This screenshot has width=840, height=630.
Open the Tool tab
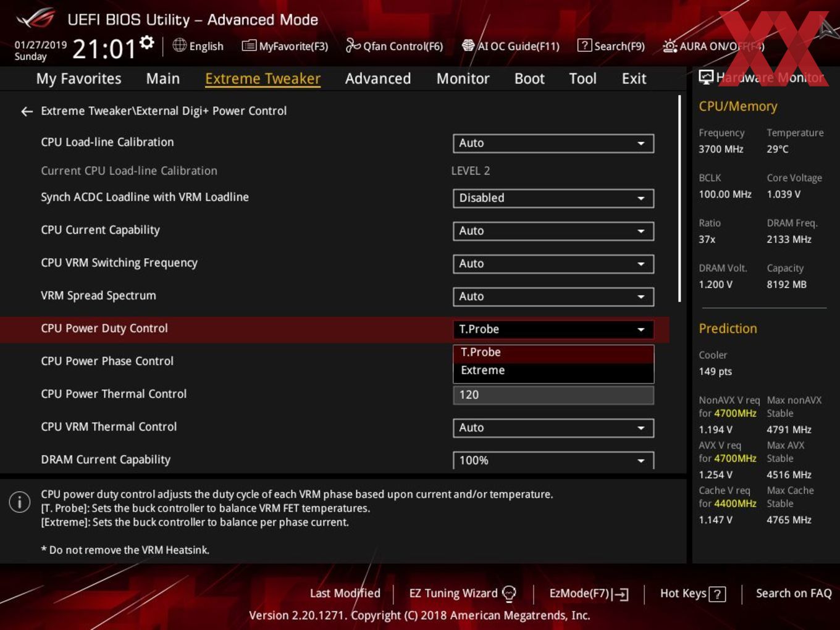tap(582, 78)
